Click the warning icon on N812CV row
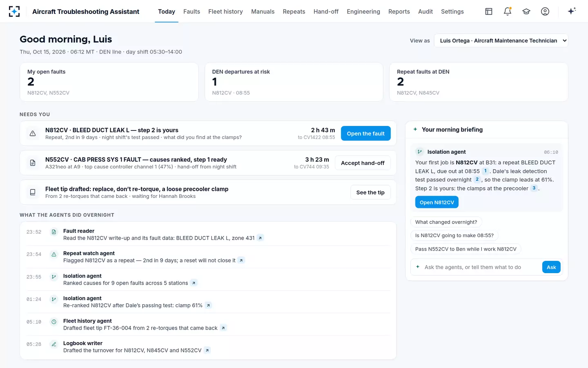This screenshot has width=588, height=368. click(x=33, y=133)
